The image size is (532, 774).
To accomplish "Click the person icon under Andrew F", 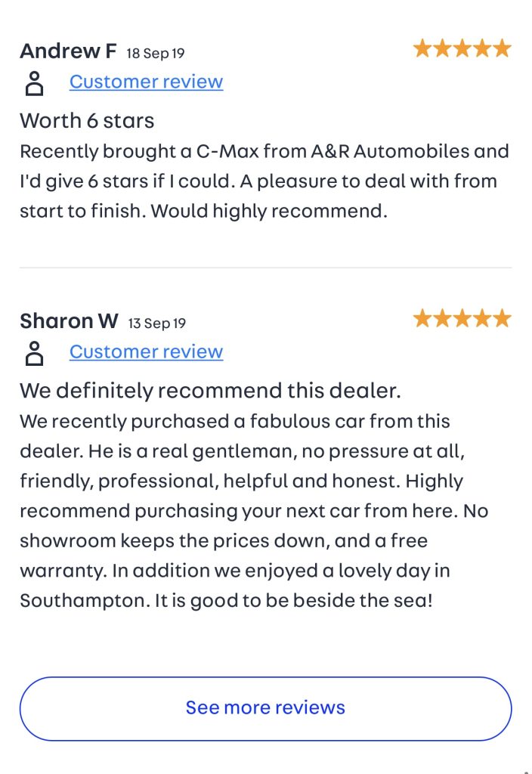I will 34,82.
